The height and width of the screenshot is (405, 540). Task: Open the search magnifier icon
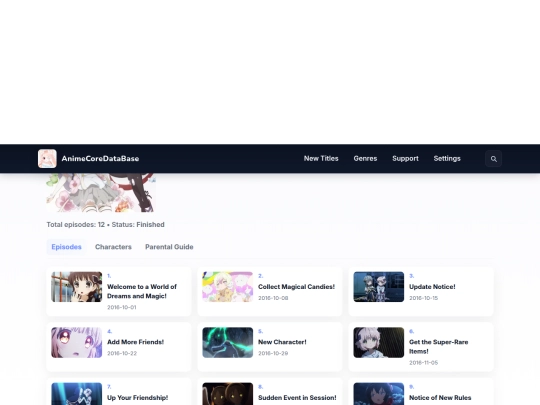coord(494,159)
